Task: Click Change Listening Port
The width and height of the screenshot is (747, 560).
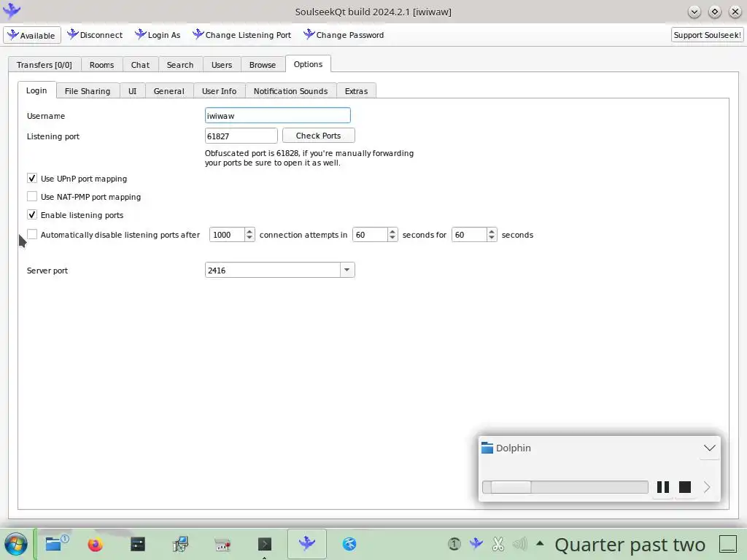Action: (241, 35)
